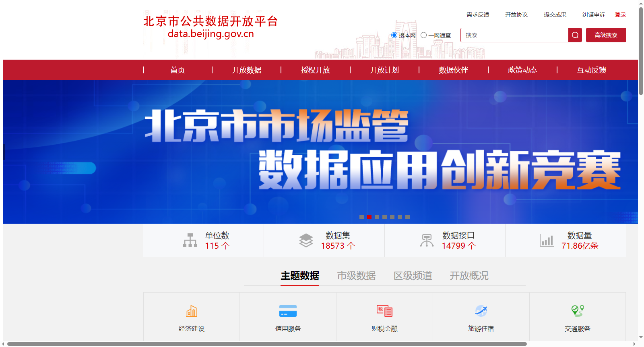Image resolution: width=644 pixels, height=347 pixels.
Task: Open the 提交成果 link
Action: (x=555, y=15)
